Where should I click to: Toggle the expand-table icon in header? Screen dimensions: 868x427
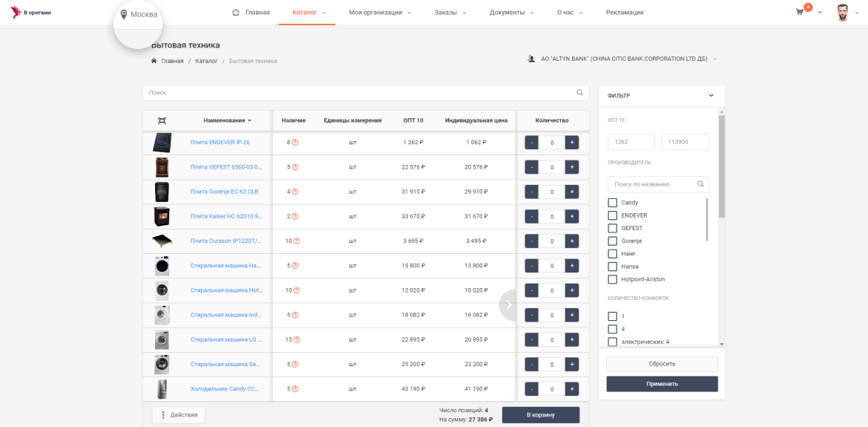click(162, 120)
